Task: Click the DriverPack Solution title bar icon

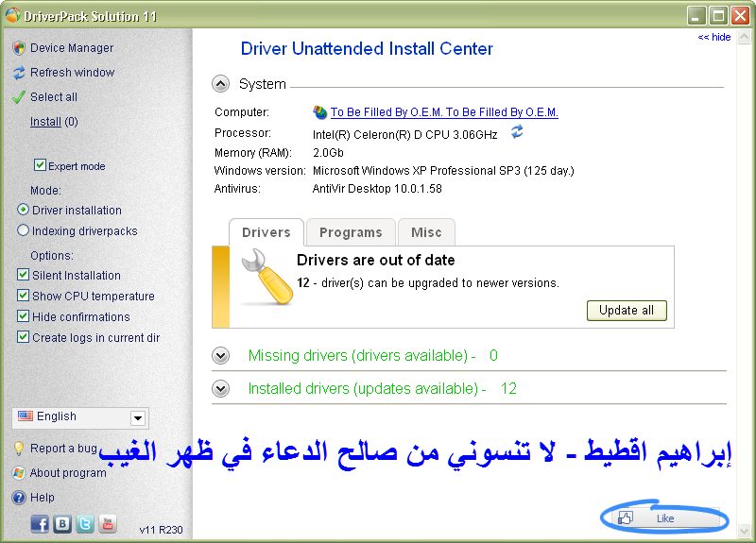Action: tap(12, 15)
